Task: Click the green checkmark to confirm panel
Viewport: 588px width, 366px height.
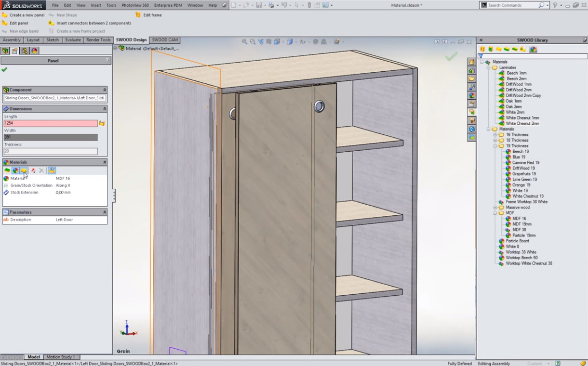Action: click(x=4, y=70)
